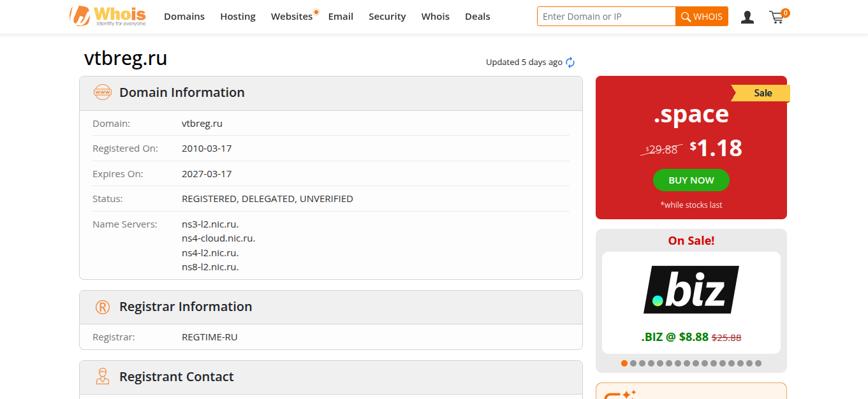Click the registered-mark icon beside Registrar Information
868x399 pixels.
click(102, 307)
